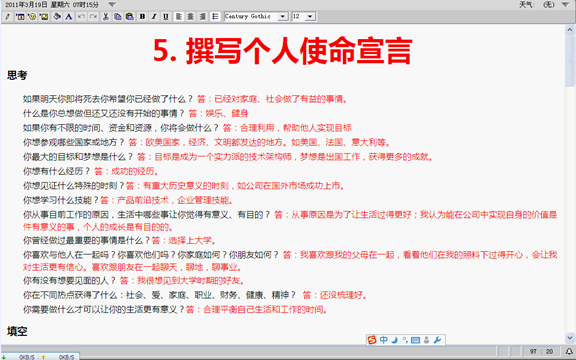Click the bell reminder icon in status bar
Viewport: 576px width, 360px height.
pos(569,352)
